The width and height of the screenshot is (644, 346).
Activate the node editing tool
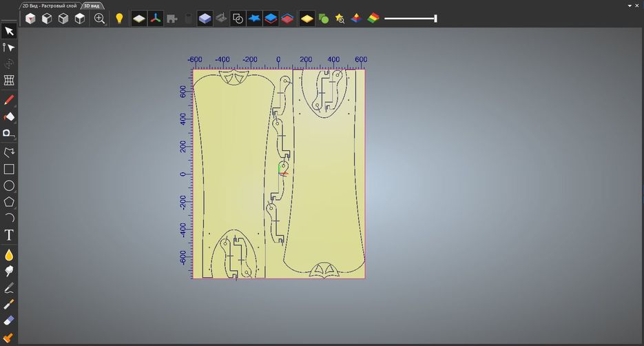coord(9,48)
